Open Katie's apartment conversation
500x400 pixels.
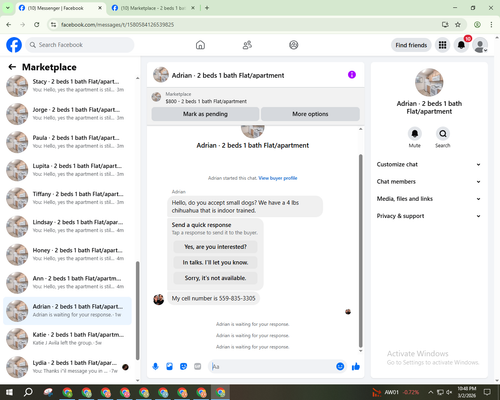(67, 339)
